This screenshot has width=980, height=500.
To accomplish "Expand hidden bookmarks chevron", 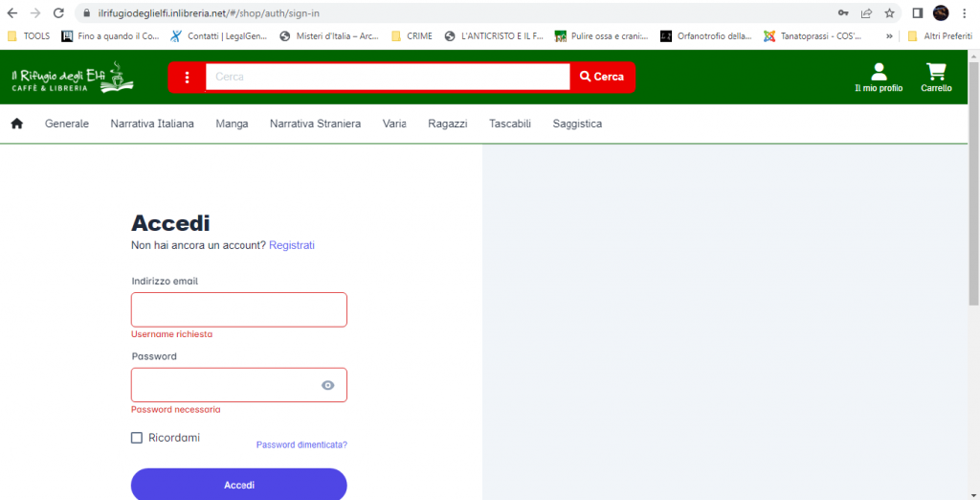I will (889, 36).
